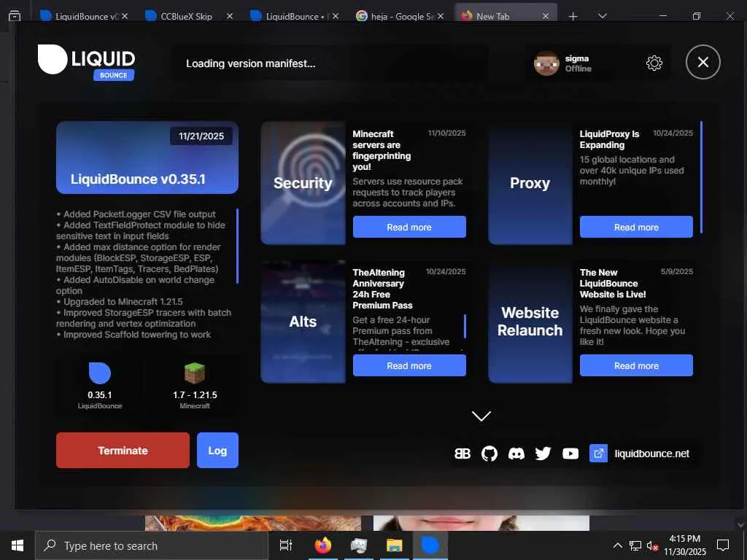Open the Twitter icon link

tap(543, 454)
